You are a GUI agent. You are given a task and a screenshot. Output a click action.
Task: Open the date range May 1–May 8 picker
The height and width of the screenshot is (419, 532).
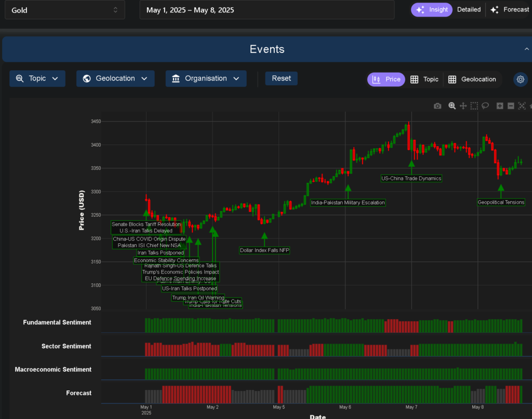pos(267,10)
